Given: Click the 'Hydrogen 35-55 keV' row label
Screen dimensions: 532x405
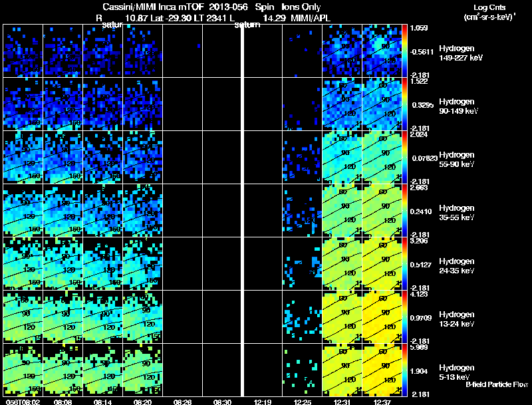Looking at the screenshot, I should [457, 213].
